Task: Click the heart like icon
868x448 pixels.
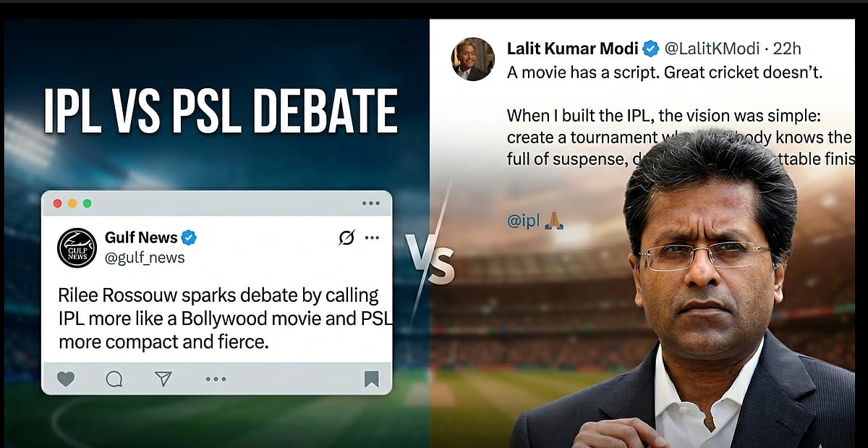Action: pos(66,379)
